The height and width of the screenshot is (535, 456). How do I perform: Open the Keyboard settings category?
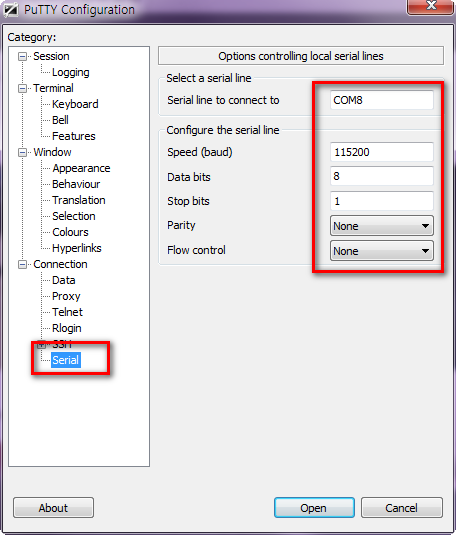tap(75, 104)
